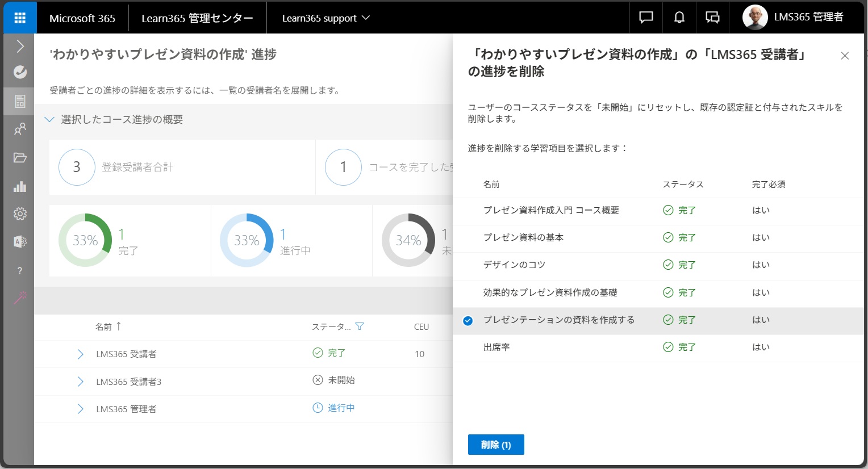Click the LMS365 受講者3 name in list
Screen dimensions: 868x469
129,382
